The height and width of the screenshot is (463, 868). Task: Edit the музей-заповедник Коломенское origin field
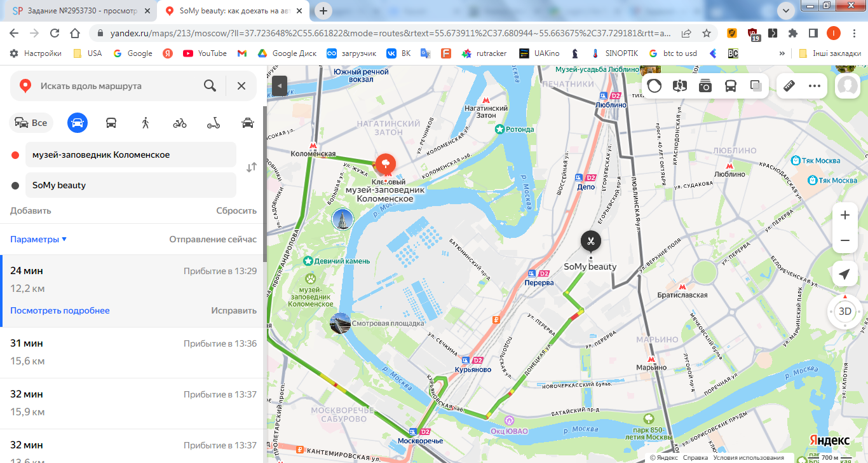coord(131,155)
